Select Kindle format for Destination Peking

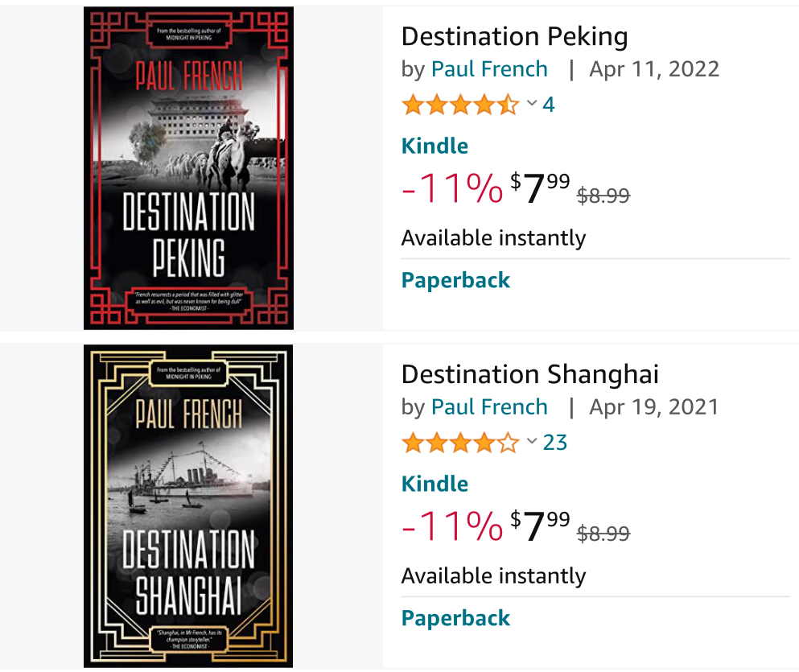click(x=435, y=146)
